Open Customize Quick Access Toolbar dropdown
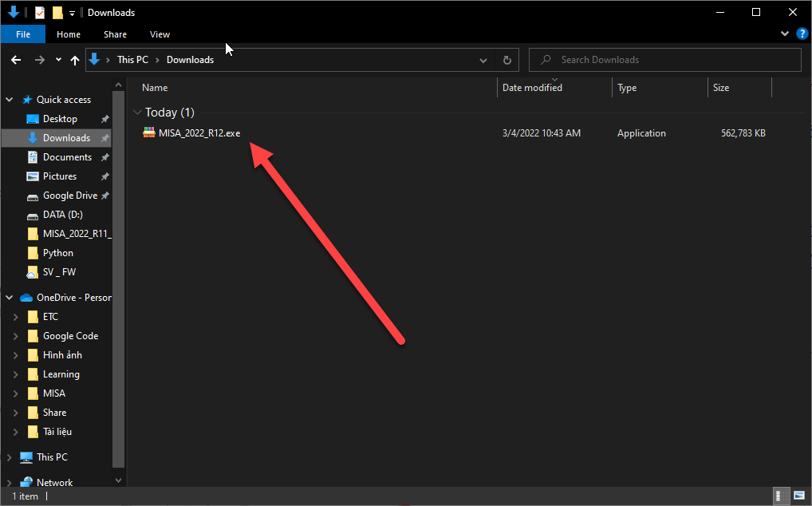Screen dimensions: 812x506 pyautogui.click(x=72, y=13)
